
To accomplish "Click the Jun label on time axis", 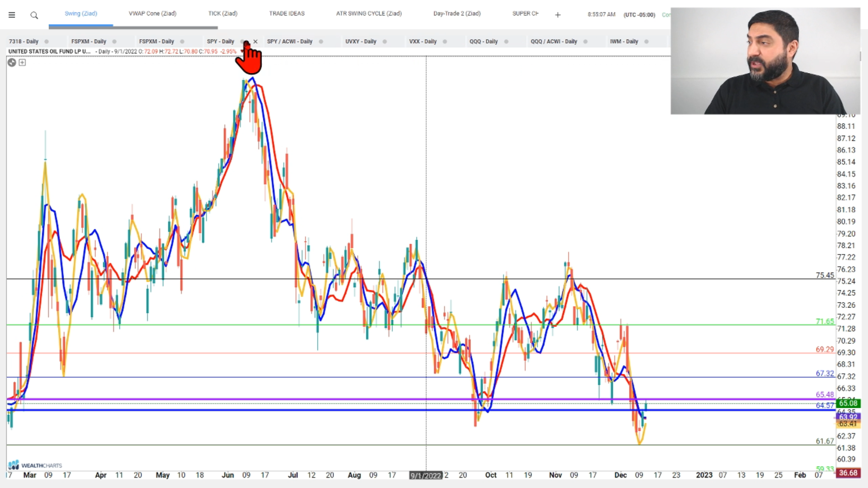I will pyautogui.click(x=227, y=475).
